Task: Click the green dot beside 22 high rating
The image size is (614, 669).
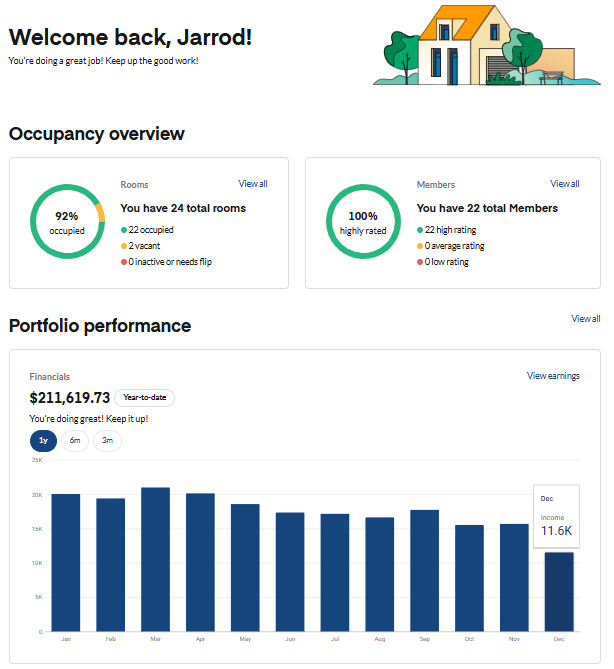Action: (419, 230)
